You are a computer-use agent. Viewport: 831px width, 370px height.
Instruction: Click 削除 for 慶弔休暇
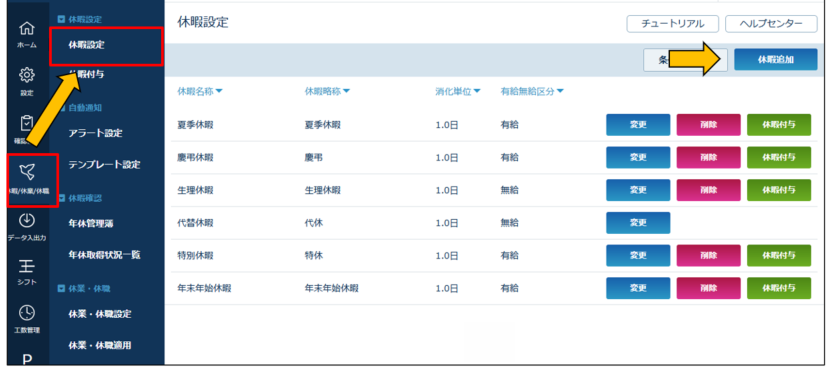pos(709,157)
